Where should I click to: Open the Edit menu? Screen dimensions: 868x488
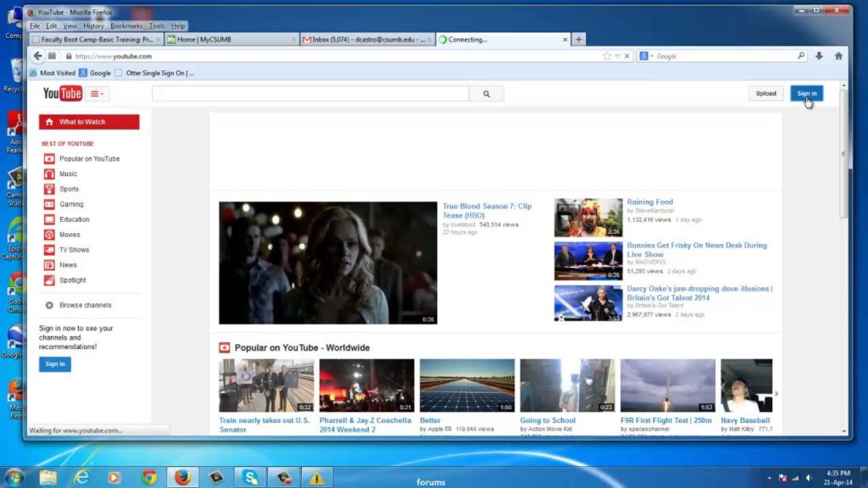[x=51, y=26]
